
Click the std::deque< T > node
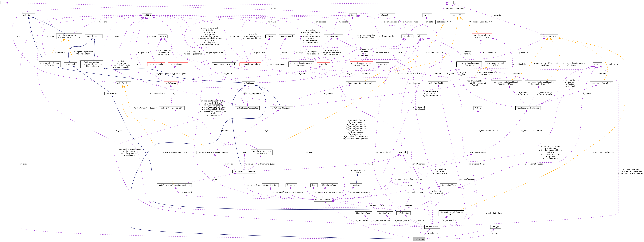(444, 22)
